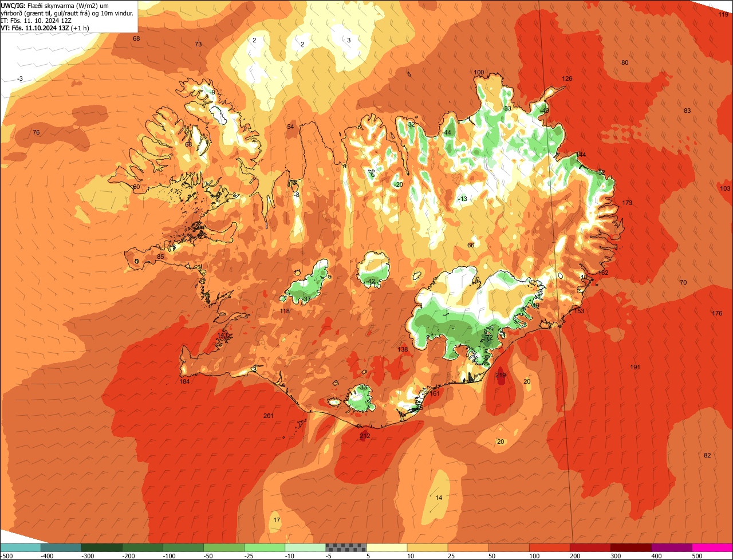Click the map value 126 in the northeast
Viewport: 733px width, 560px height.
567,78
